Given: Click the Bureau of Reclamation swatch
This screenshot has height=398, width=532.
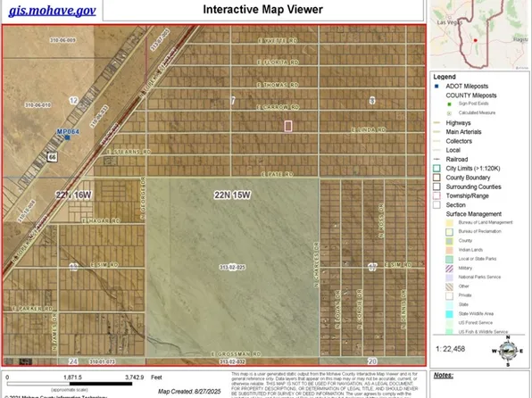Looking at the screenshot, I should tap(449, 232).
